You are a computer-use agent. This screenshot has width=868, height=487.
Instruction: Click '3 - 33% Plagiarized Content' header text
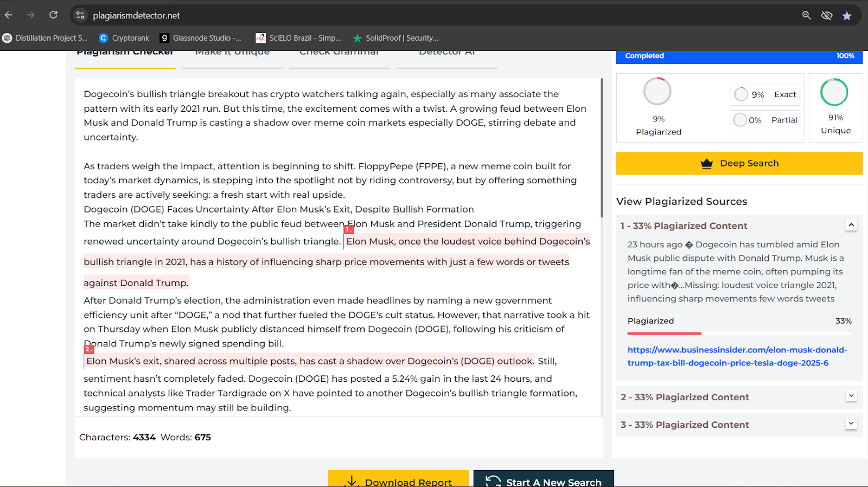[685, 425]
